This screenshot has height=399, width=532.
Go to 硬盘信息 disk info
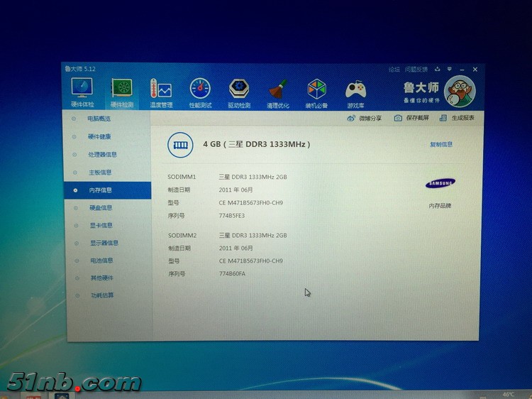(100, 208)
